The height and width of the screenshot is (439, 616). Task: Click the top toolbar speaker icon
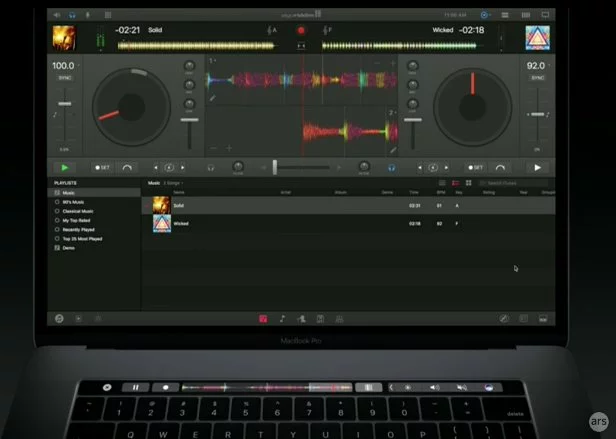click(57, 15)
